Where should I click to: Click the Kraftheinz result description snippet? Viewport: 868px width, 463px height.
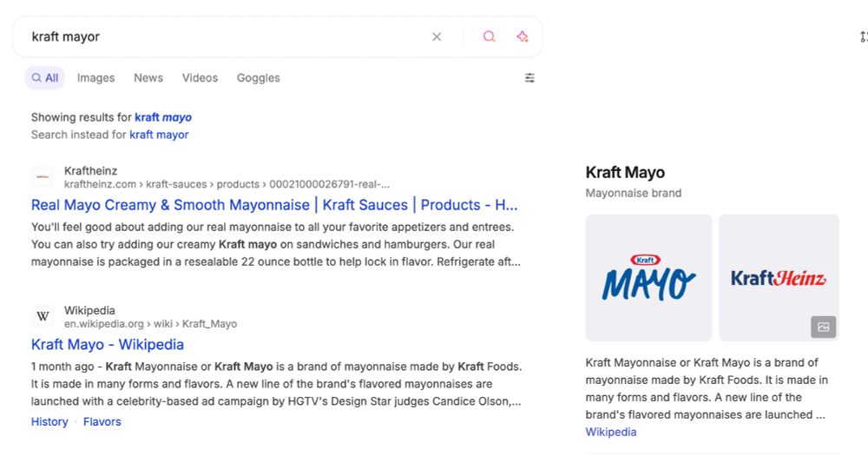(x=276, y=244)
